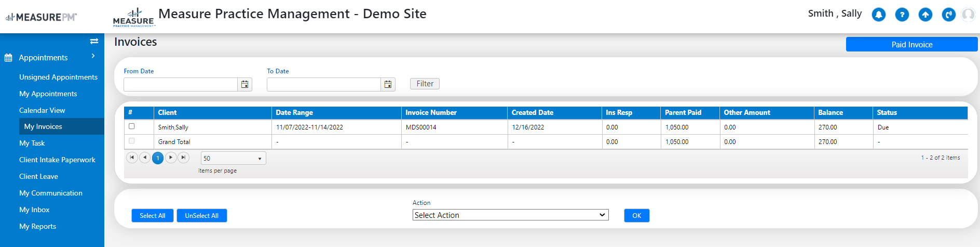Open the items per page dropdown
The image size is (980, 247).
pos(234,158)
